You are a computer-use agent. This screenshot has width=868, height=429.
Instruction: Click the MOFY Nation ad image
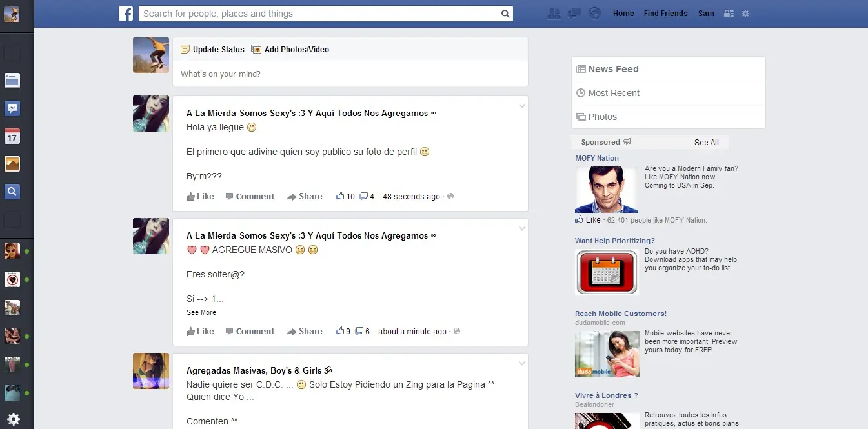coord(606,190)
